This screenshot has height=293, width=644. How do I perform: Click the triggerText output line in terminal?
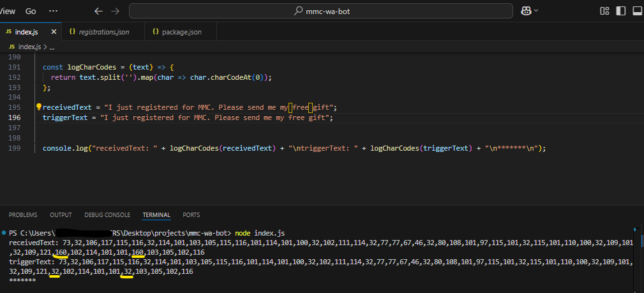320,267
